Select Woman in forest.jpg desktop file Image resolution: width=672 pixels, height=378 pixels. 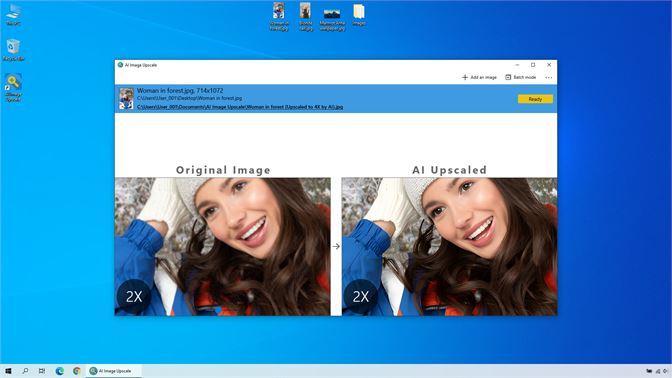tap(279, 17)
